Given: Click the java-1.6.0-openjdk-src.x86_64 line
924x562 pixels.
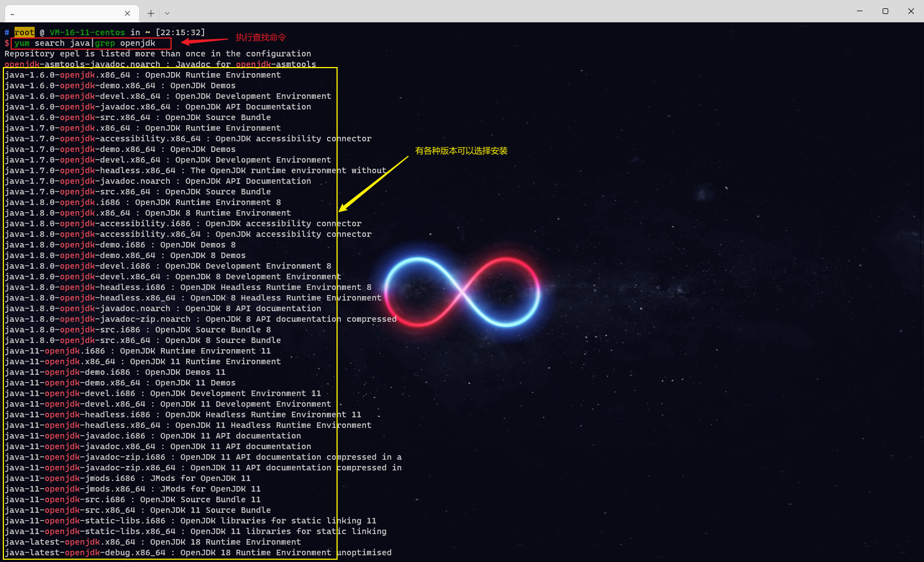Looking at the screenshot, I should point(138,117).
